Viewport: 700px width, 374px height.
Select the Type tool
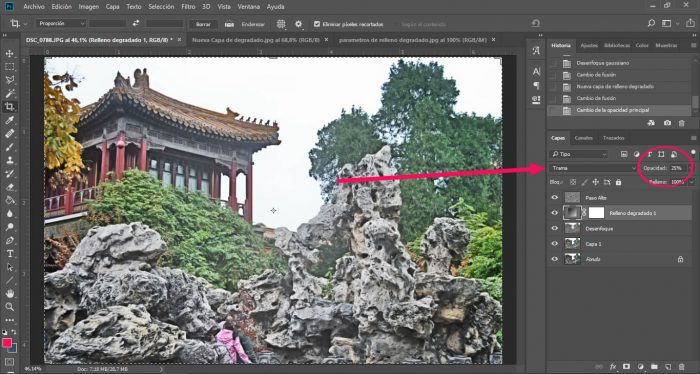9,254
